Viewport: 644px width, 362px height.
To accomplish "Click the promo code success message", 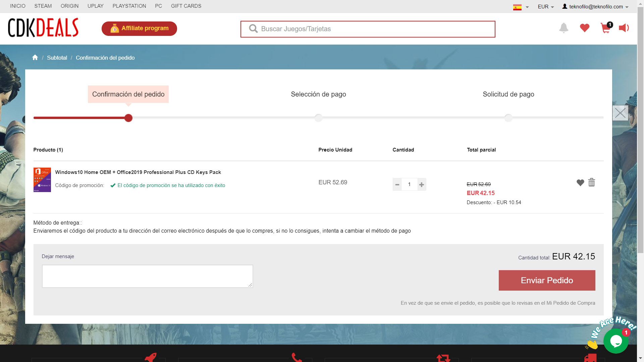I will coord(168,185).
